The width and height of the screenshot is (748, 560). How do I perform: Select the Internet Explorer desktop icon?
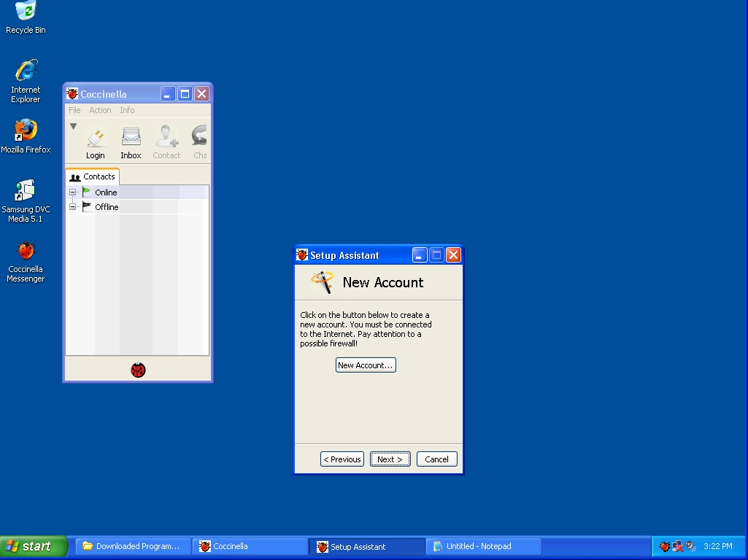[x=26, y=70]
